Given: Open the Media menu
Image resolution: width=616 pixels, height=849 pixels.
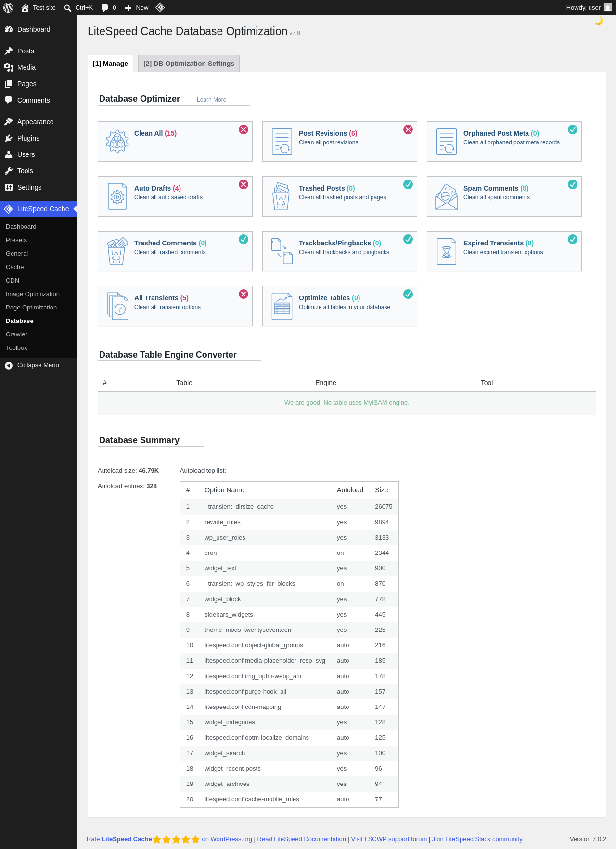Looking at the screenshot, I should click(x=38, y=67).
